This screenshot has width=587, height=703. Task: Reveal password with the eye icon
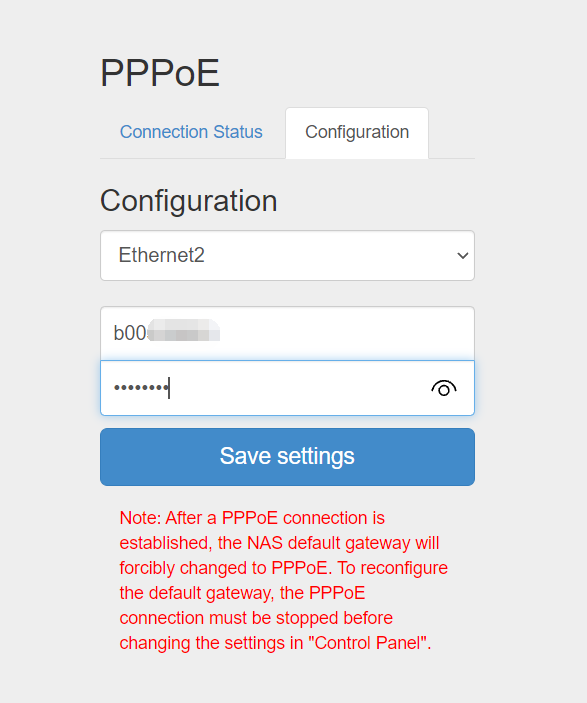click(444, 389)
